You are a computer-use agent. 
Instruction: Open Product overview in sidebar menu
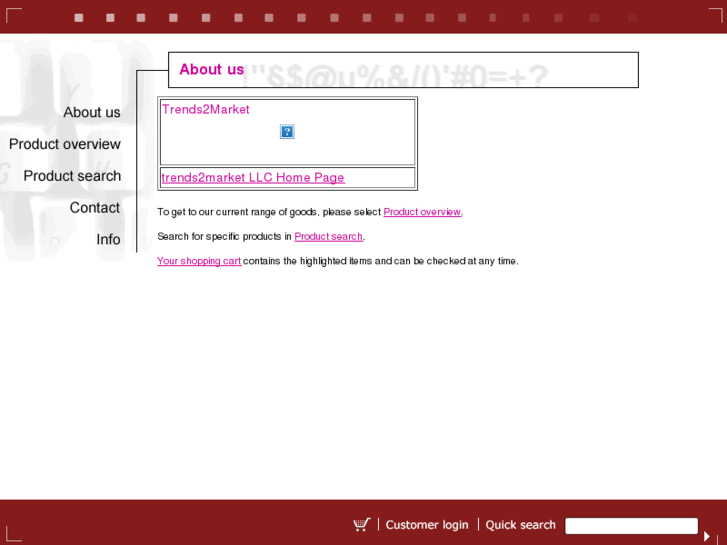(x=65, y=144)
